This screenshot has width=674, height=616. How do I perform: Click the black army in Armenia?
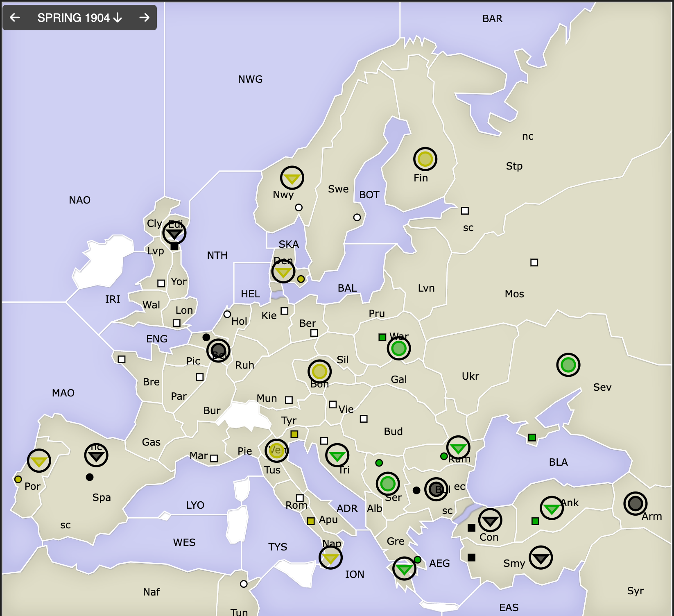tap(635, 503)
